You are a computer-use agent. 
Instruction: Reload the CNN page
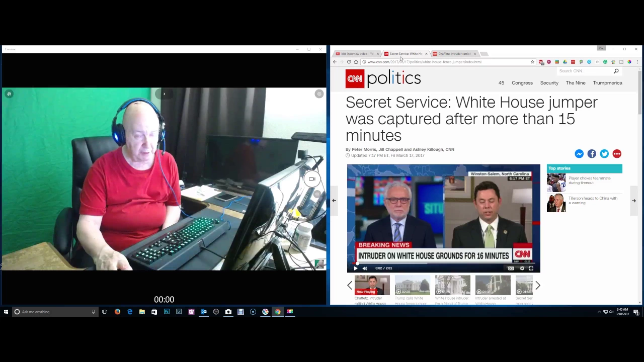coord(349,62)
